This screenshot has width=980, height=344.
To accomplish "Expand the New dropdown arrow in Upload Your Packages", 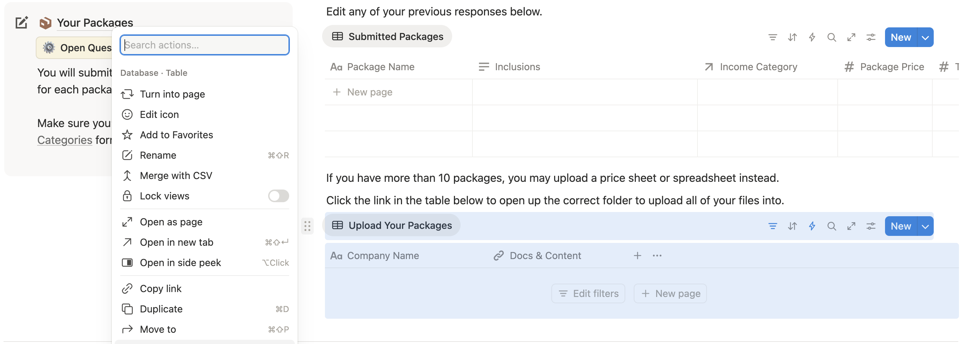I will 925,226.
